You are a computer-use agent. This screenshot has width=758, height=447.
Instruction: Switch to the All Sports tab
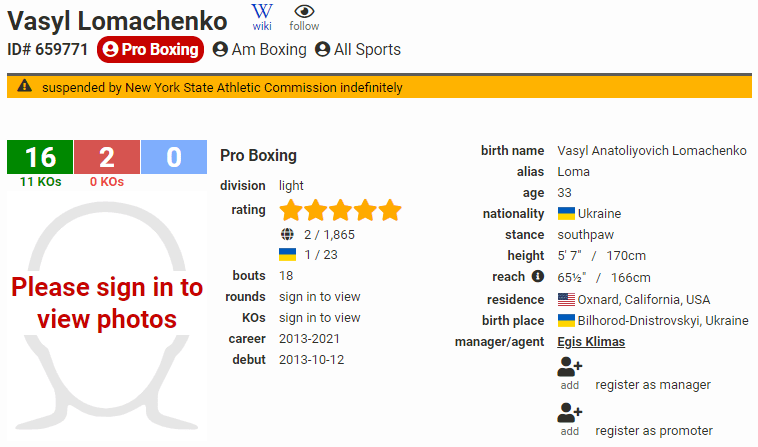[x=358, y=49]
